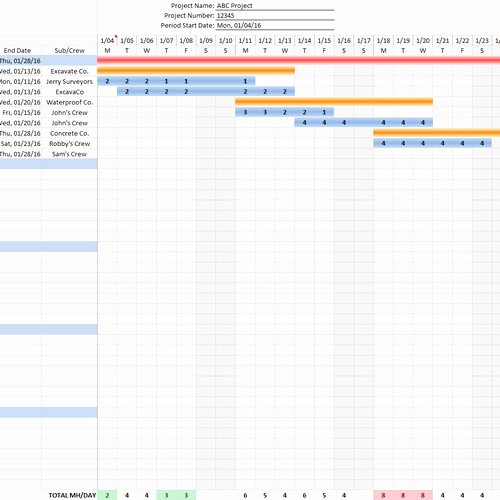This screenshot has height=500, width=500.
Task: Select the 1/04 date header with comment marker
Action: 107,40
